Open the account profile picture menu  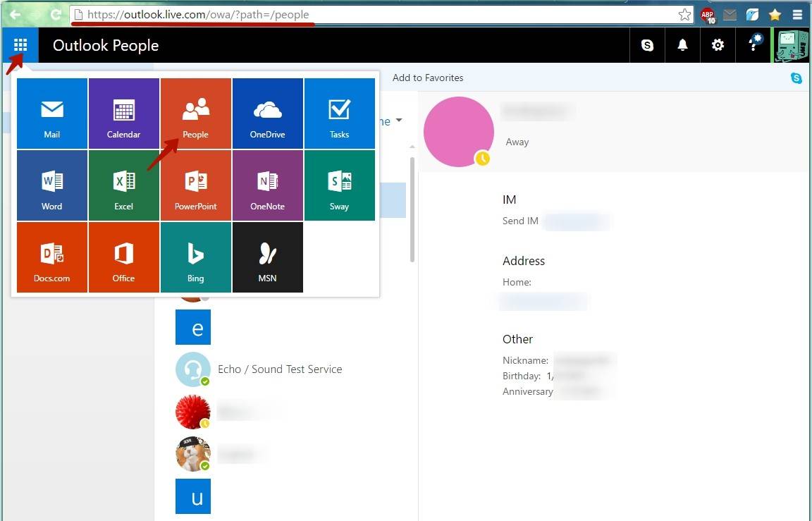(792, 46)
